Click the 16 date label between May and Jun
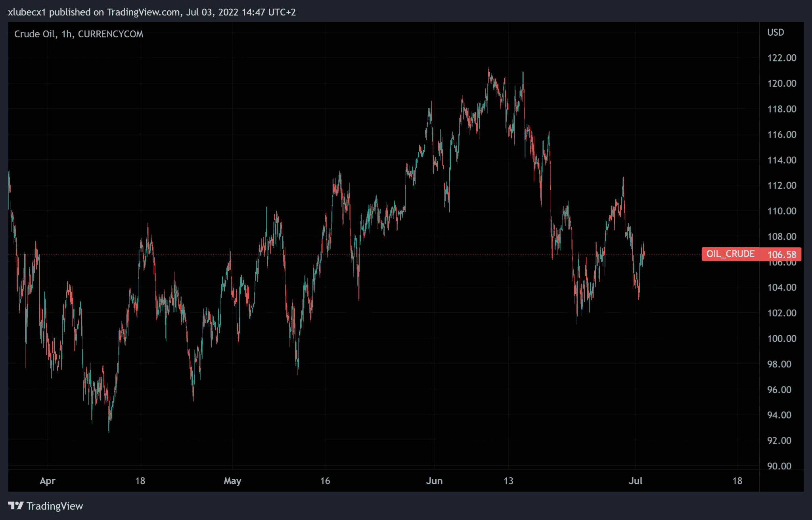Image resolution: width=812 pixels, height=520 pixels. [x=325, y=481]
